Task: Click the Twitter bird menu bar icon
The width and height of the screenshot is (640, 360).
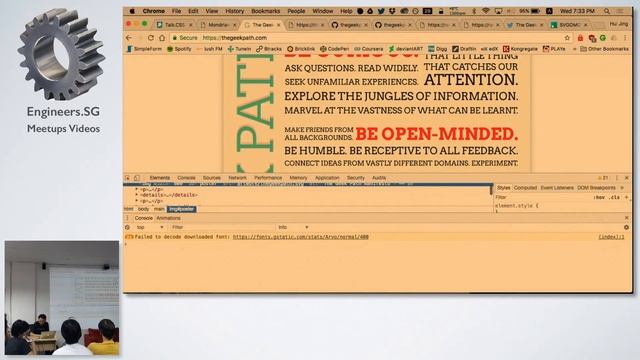Action: coord(381,11)
